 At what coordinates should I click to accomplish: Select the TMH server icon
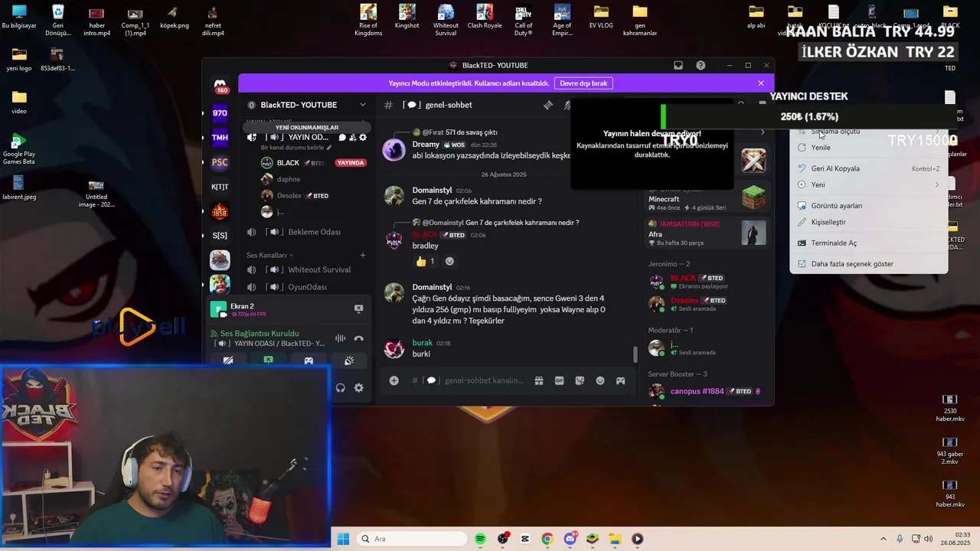[x=220, y=138]
